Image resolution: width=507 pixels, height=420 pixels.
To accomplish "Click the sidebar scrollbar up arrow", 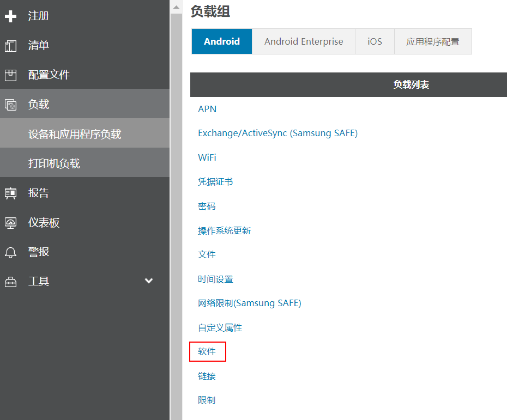I will [x=176, y=7].
